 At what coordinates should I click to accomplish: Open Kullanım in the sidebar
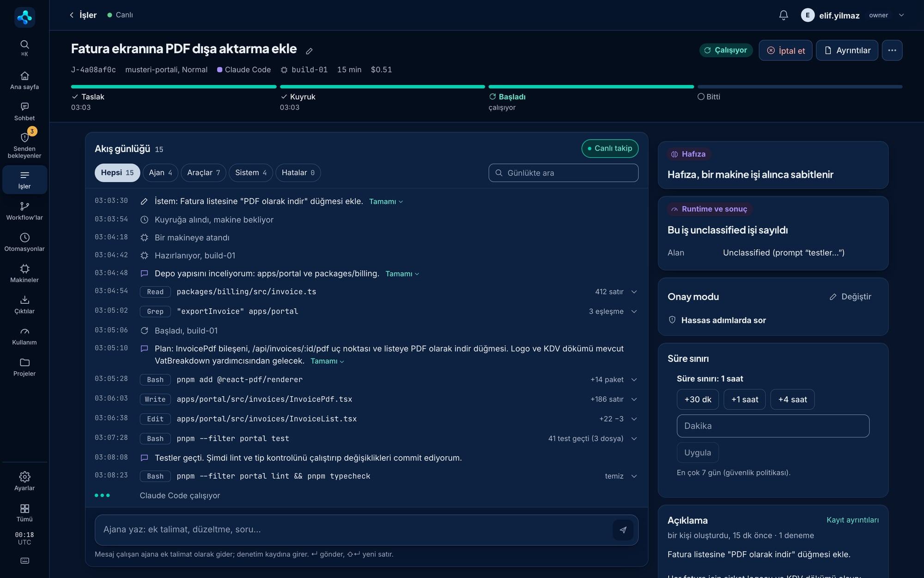click(x=24, y=336)
